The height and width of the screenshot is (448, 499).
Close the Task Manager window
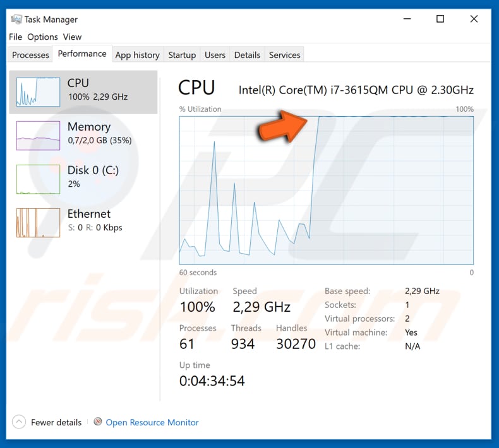(474, 19)
